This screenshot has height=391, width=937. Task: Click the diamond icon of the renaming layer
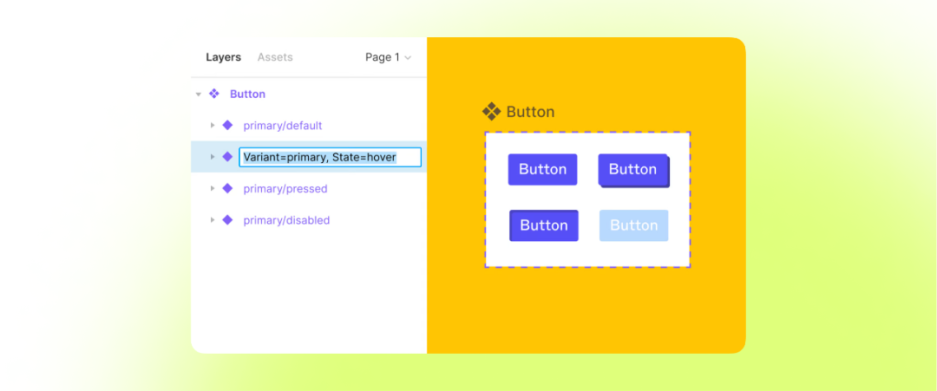(x=227, y=157)
